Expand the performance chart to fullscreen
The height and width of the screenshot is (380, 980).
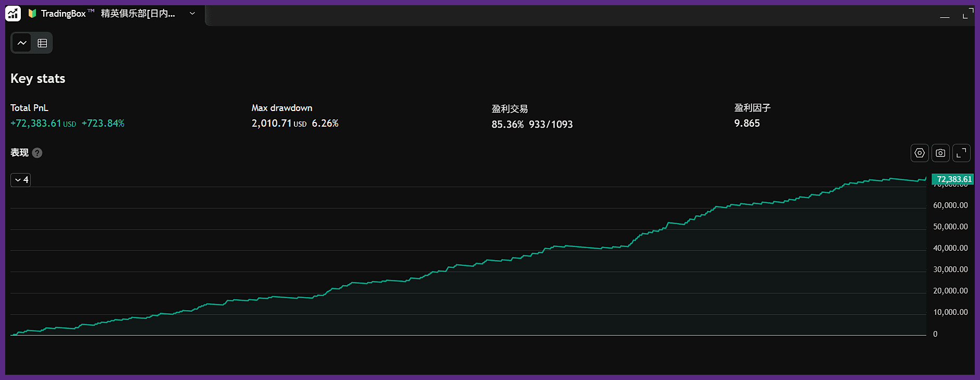coord(961,153)
